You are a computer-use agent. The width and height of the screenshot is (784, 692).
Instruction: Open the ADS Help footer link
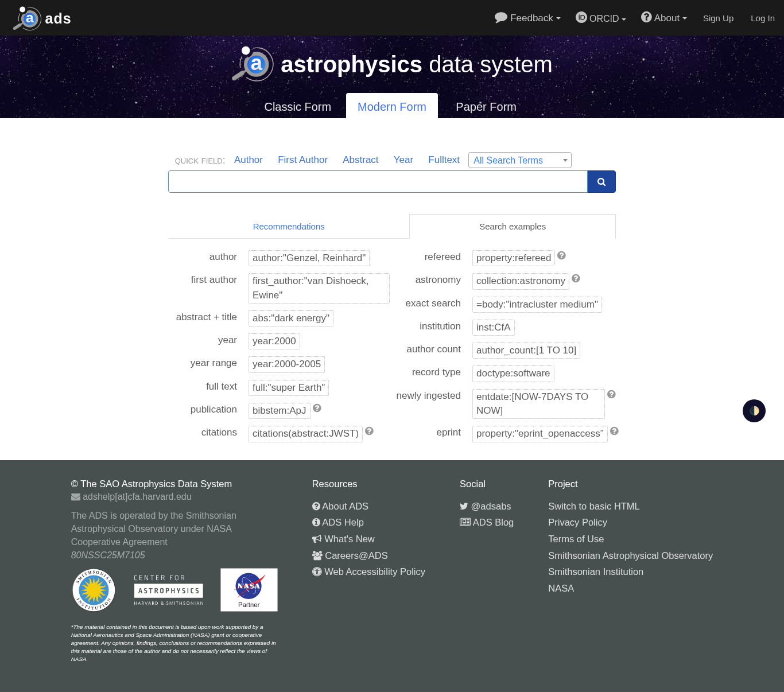tap(338, 522)
